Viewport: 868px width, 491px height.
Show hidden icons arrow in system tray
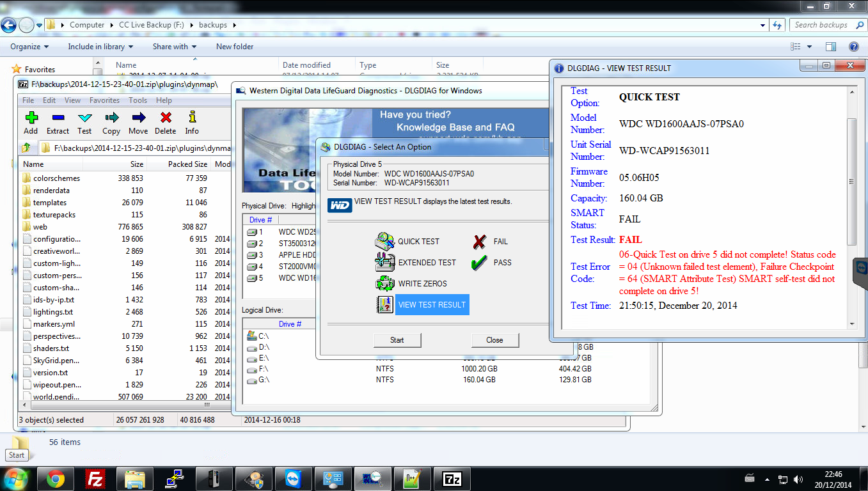[x=766, y=479]
